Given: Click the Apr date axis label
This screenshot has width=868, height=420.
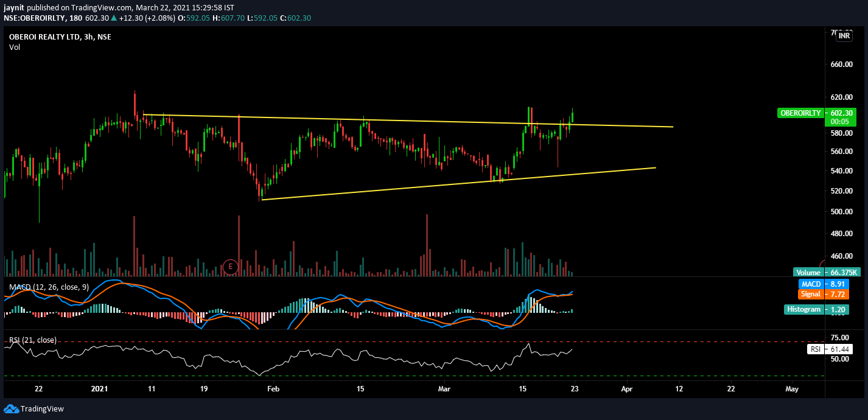Looking at the screenshot, I should 627,388.
